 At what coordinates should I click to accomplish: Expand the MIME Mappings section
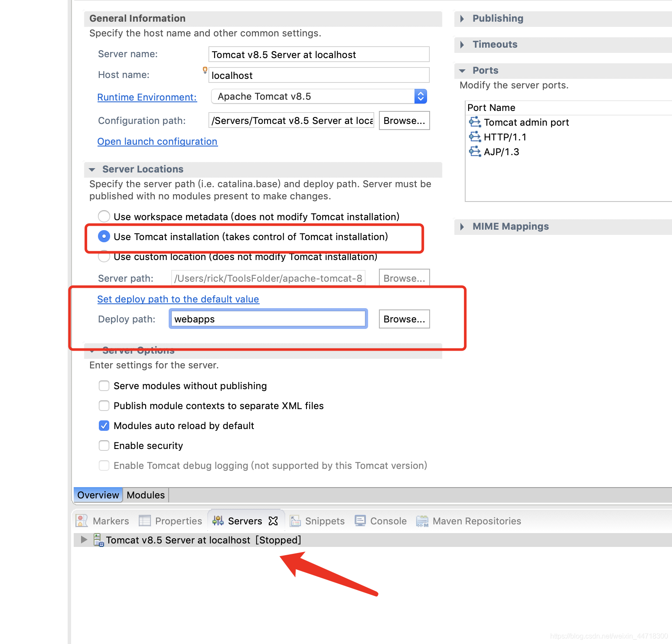tap(462, 226)
